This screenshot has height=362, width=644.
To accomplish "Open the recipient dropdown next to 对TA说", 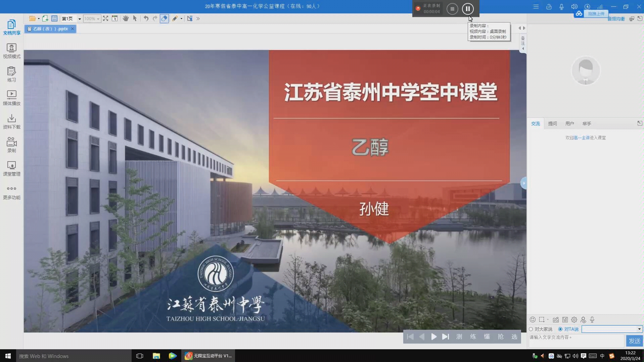I will (x=639, y=329).
